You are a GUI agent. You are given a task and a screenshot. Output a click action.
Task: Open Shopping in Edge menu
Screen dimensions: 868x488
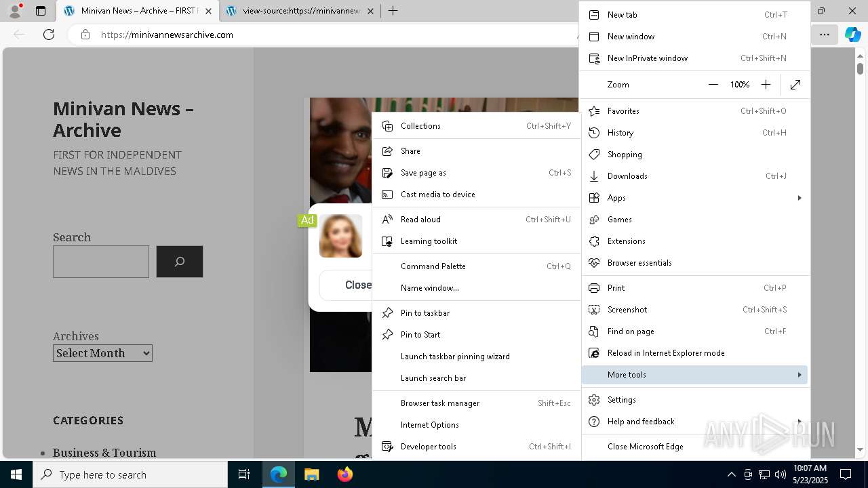click(694, 154)
